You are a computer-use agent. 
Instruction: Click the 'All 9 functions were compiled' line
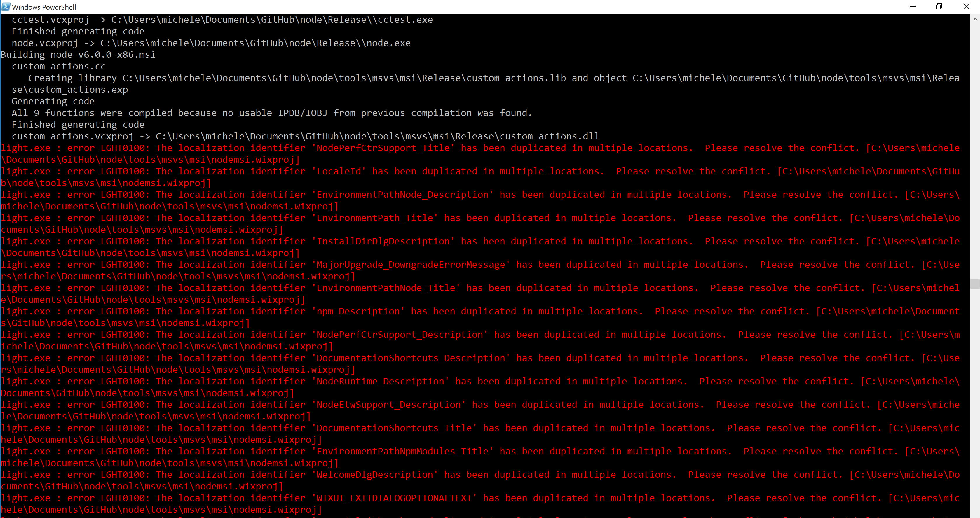pos(272,113)
